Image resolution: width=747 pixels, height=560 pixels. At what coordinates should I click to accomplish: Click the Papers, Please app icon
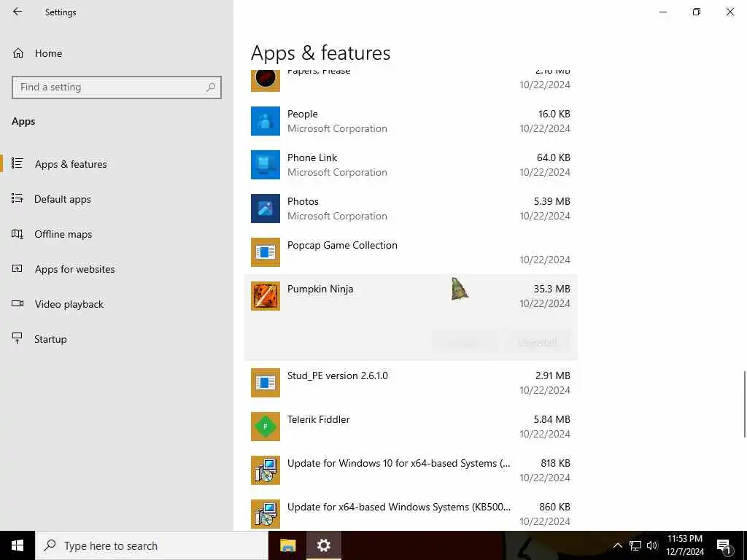(266, 80)
